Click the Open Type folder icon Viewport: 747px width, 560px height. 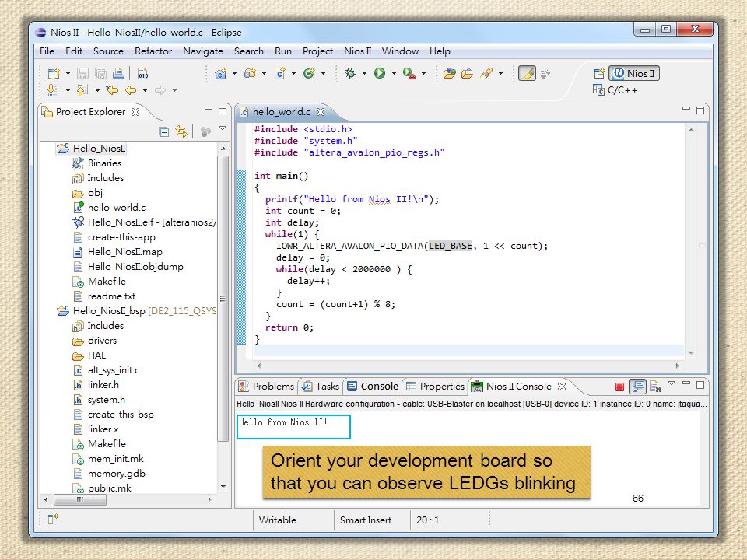(x=449, y=73)
